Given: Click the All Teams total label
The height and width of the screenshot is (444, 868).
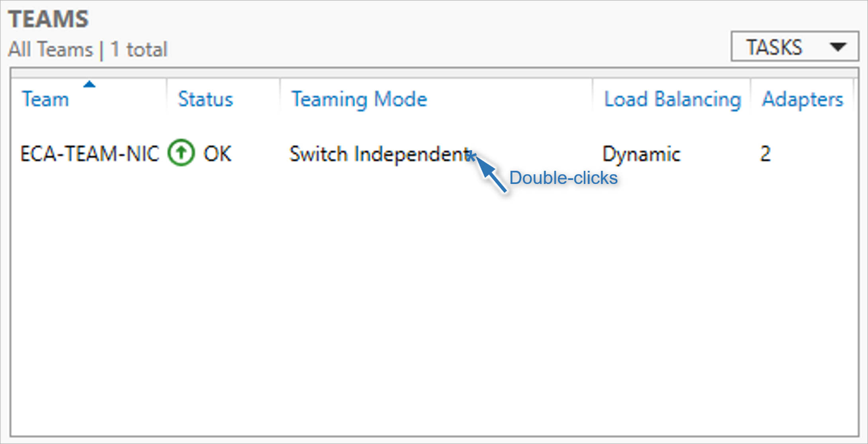Looking at the screenshot, I should (88, 50).
